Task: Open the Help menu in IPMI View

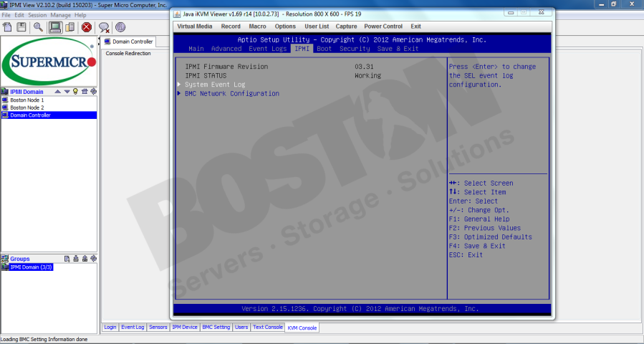Action: (x=80, y=15)
